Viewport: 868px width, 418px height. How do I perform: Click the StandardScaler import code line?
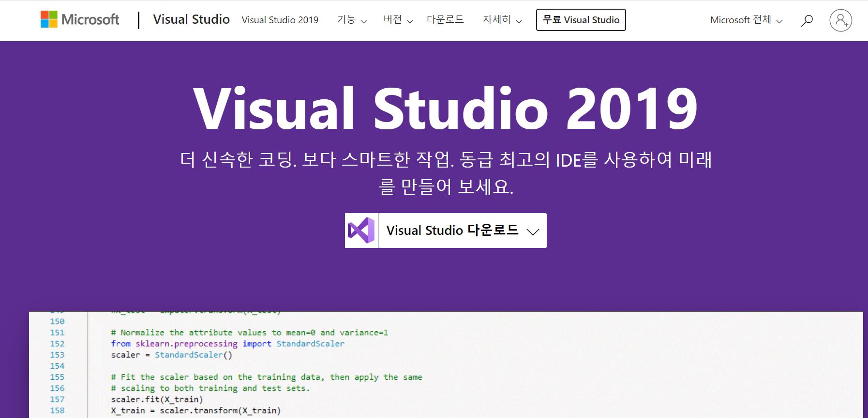tap(227, 344)
